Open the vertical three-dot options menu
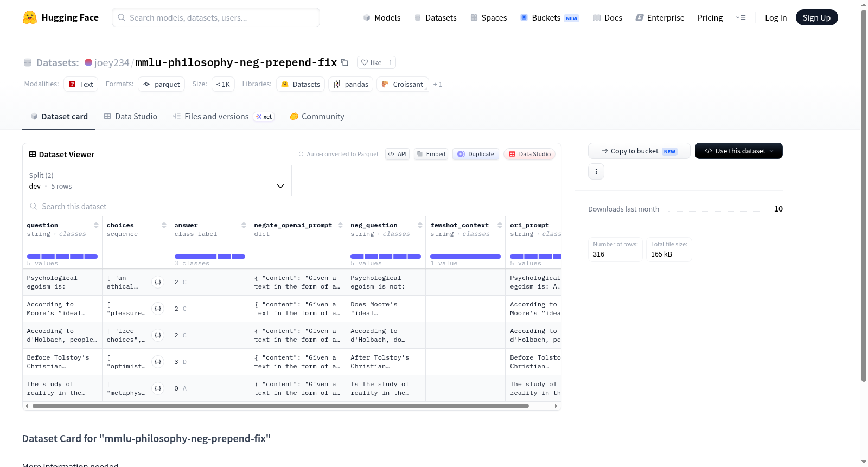This screenshot has height=467, width=868. point(596,171)
